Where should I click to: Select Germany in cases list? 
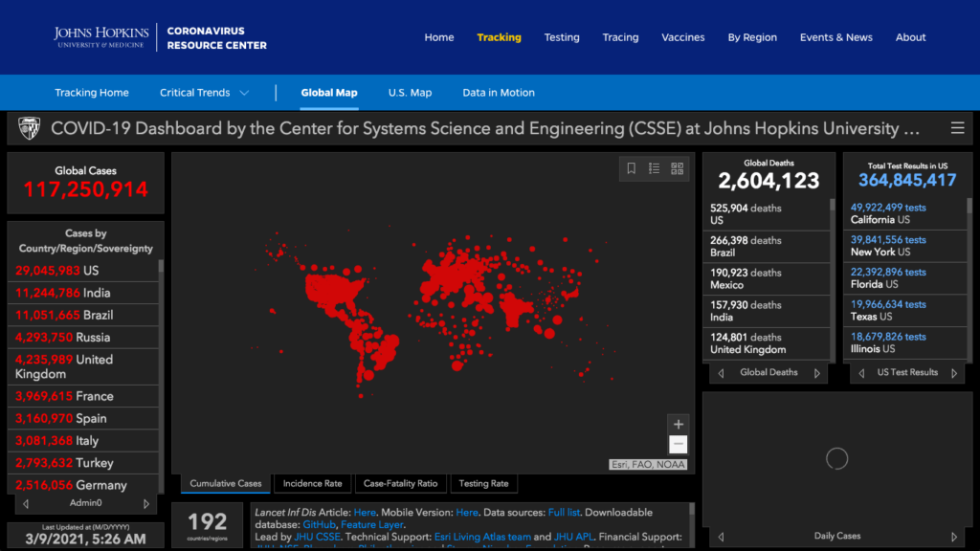click(84, 485)
